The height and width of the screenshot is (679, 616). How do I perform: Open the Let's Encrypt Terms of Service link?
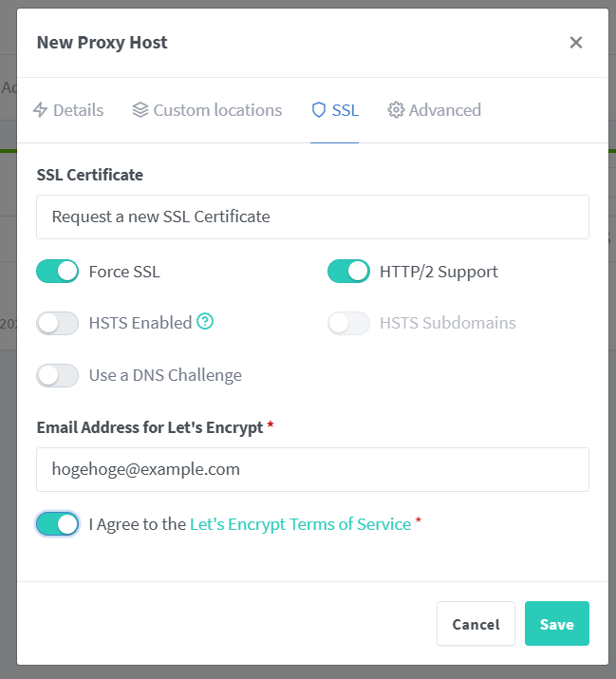[300, 524]
